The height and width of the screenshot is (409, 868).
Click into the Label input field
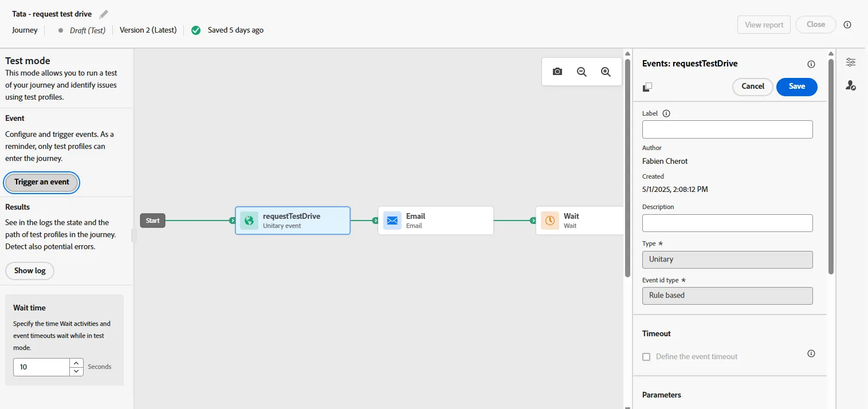pyautogui.click(x=728, y=129)
